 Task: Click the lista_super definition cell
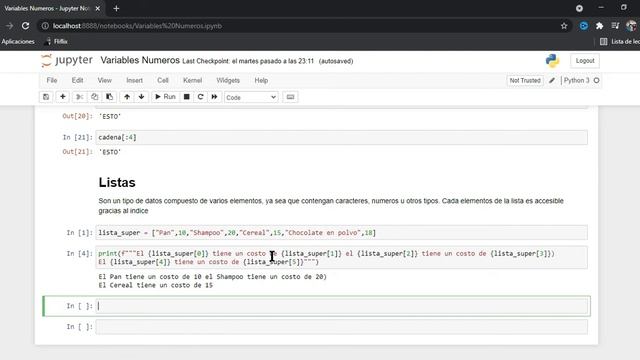342,233
